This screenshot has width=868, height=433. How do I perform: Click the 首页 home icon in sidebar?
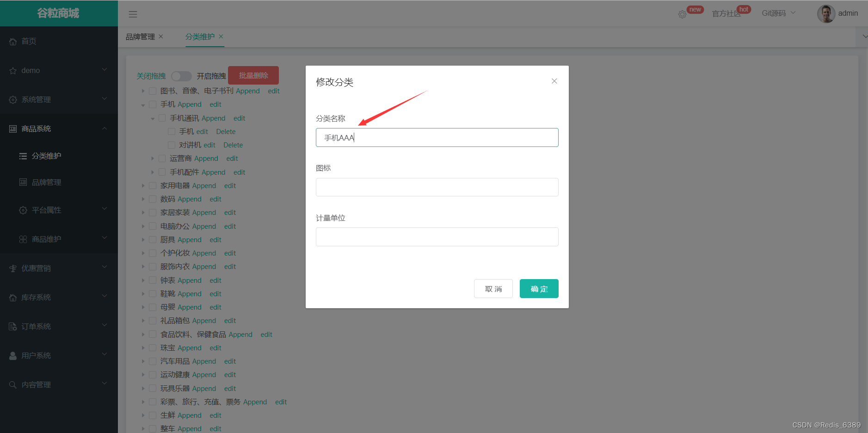click(13, 42)
